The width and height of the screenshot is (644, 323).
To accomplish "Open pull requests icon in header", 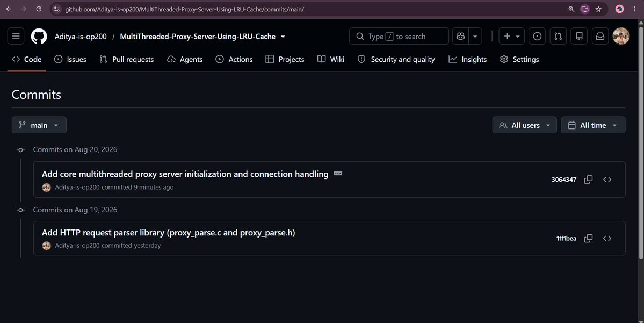I will pyautogui.click(x=558, y=36).
